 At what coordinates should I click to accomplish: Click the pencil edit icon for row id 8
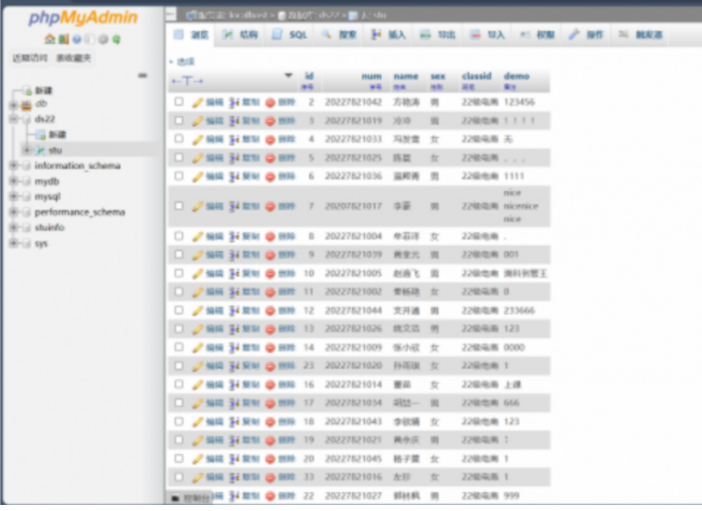(x=197, y=236)
